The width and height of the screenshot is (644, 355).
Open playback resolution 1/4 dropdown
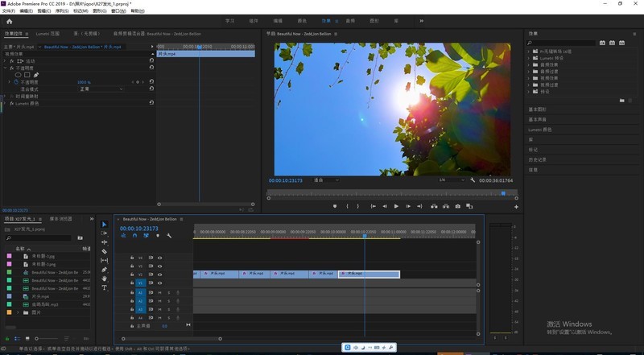pos(451,180)
